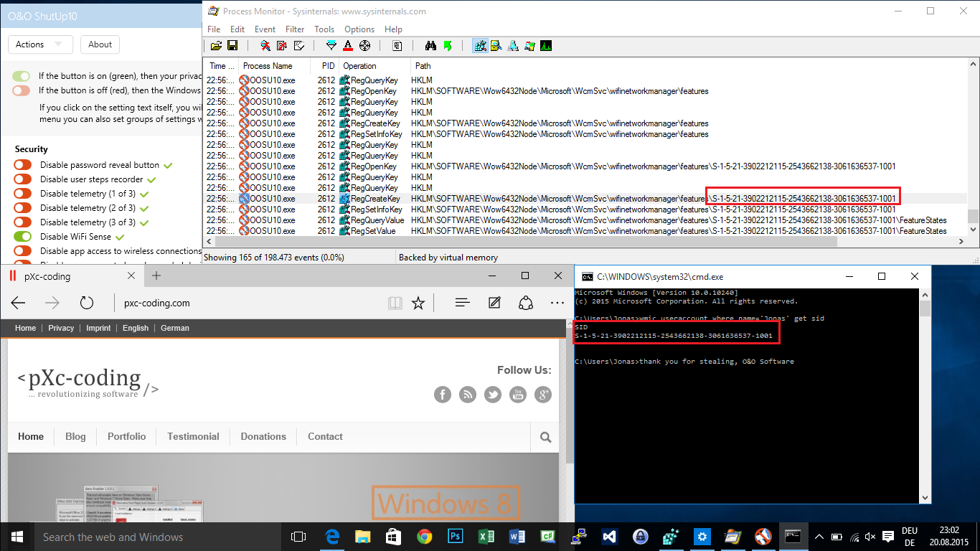Open the pXc-coding Twitter icon

point(493,394)
